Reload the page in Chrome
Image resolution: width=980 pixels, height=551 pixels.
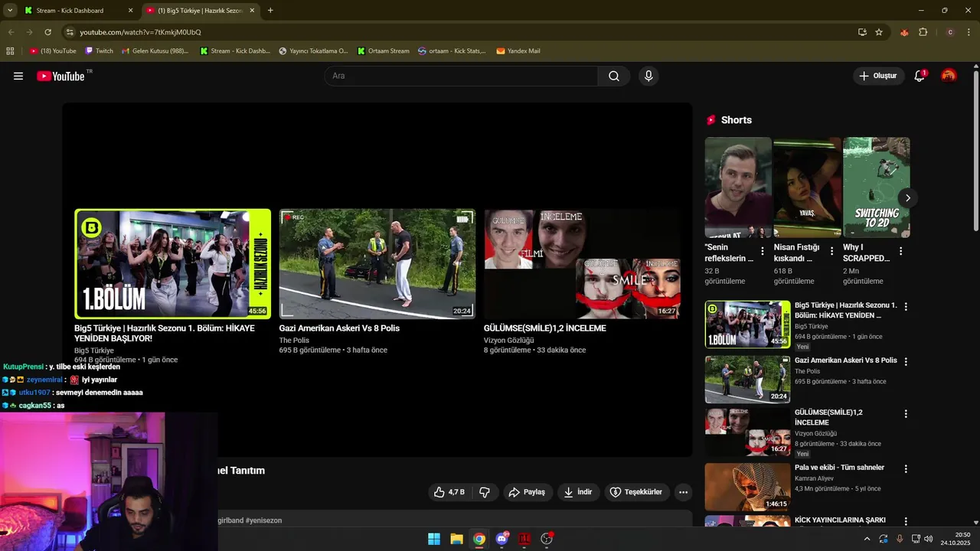click(47, 32)
